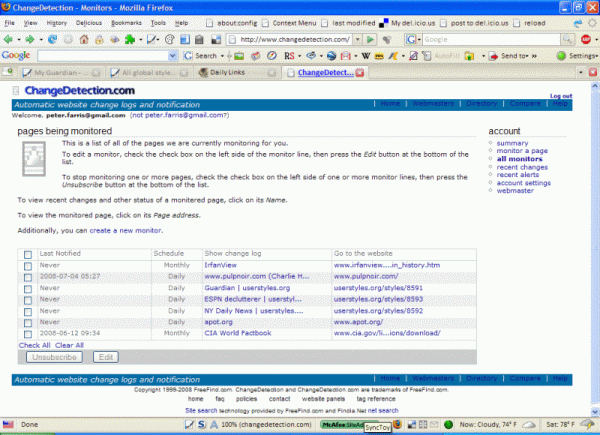Screen dimensions: 600x435
Task: Open the create a new monitor link
Action: (x=125, y=230)
